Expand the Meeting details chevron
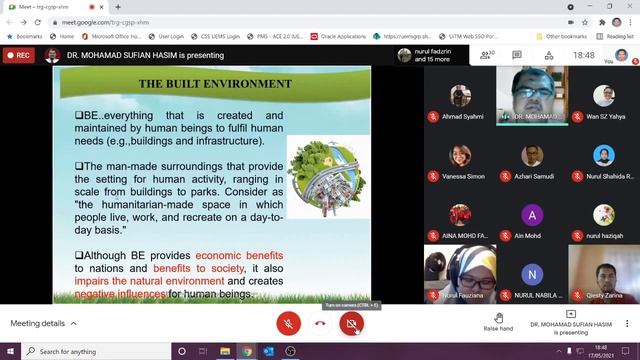This screenshot has width=640, height=360. pyautogui.click(x=73, y=323)
